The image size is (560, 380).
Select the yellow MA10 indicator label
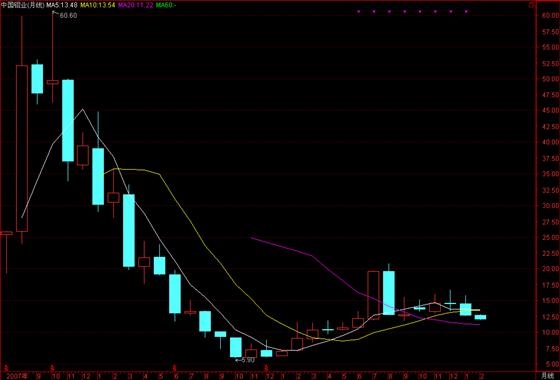[98, 5]
